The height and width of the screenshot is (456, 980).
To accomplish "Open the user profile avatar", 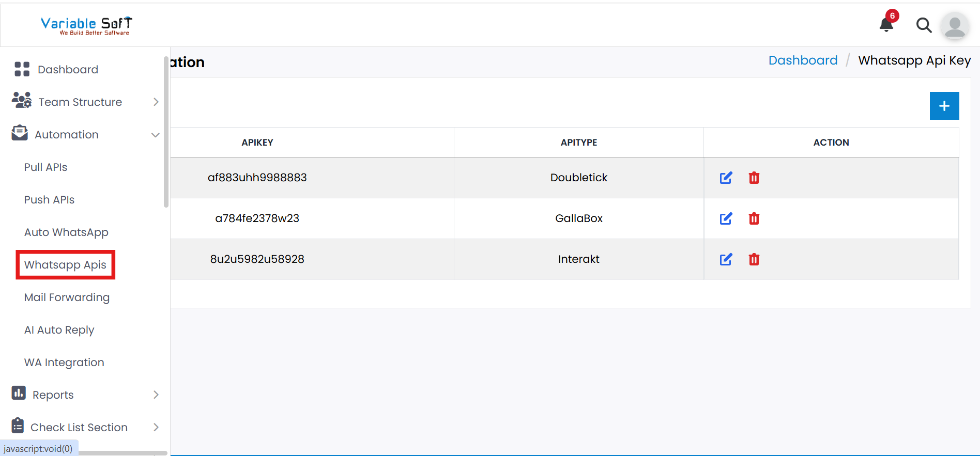I will [x=954, y=26].
